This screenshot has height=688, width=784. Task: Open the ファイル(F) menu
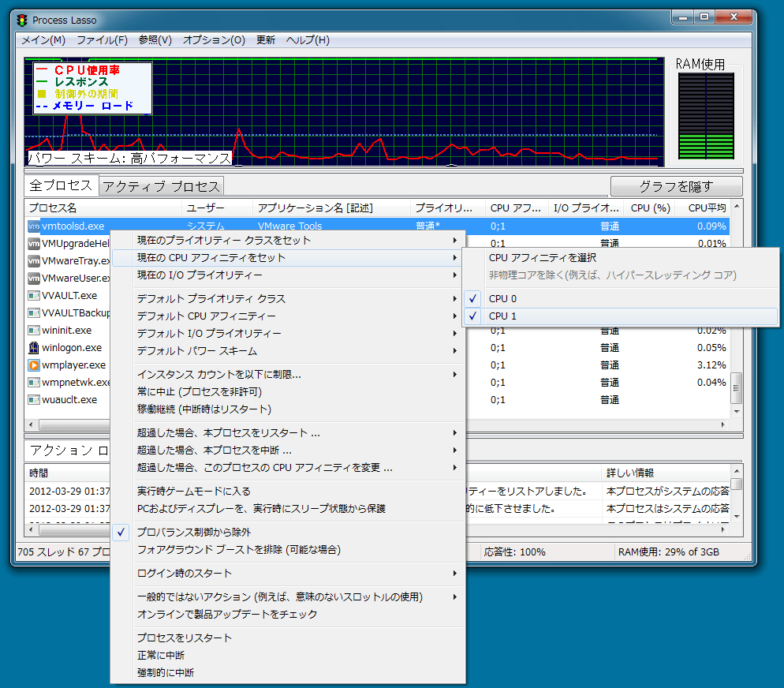pos(102,40)
